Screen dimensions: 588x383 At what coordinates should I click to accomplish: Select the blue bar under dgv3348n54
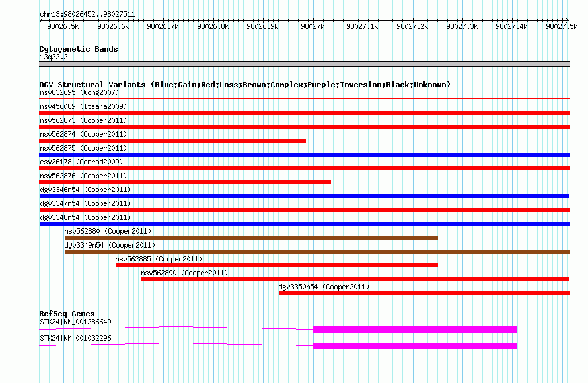pyautogui.click(x=304, y=224)
